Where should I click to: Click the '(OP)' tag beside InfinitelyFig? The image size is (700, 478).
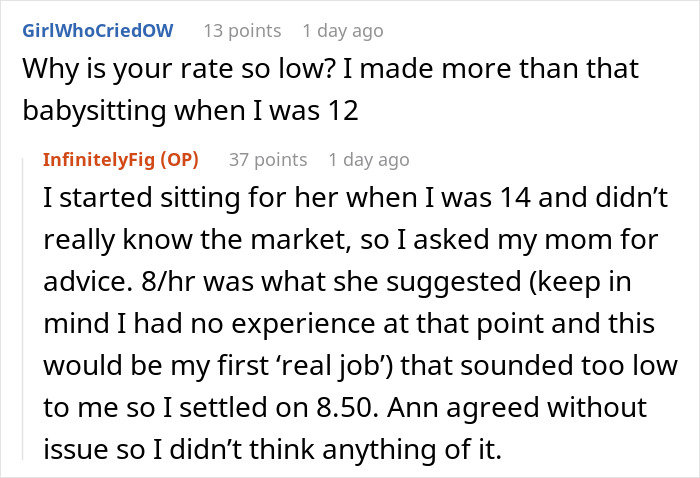click(x=179, y=160)
